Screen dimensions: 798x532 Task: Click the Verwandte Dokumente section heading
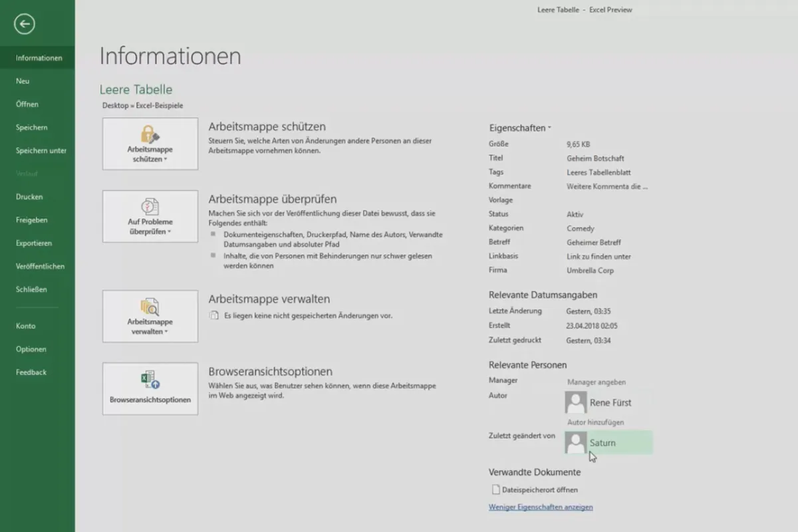click(x=535, y=472)
